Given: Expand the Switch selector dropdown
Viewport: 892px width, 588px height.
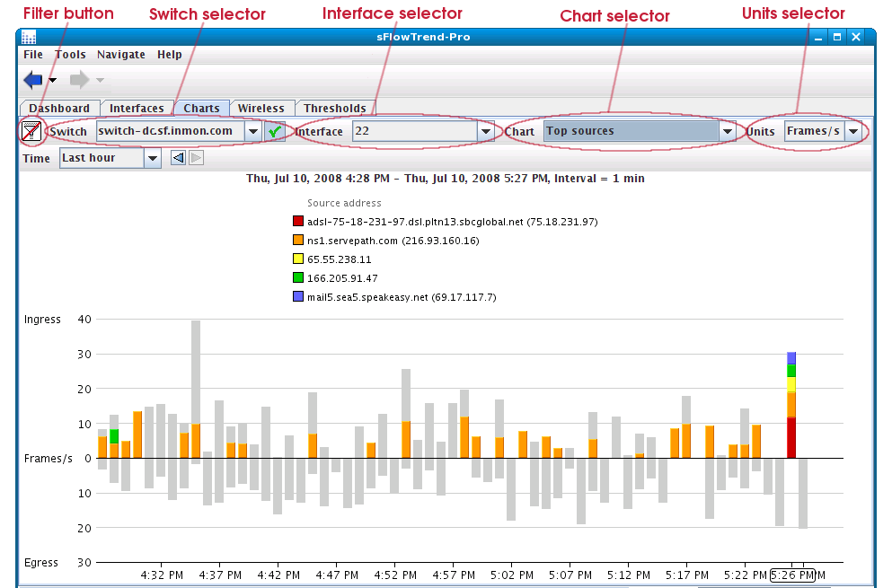Looking at the screenshot, I should pyautogui.click(x=252, y=131).
